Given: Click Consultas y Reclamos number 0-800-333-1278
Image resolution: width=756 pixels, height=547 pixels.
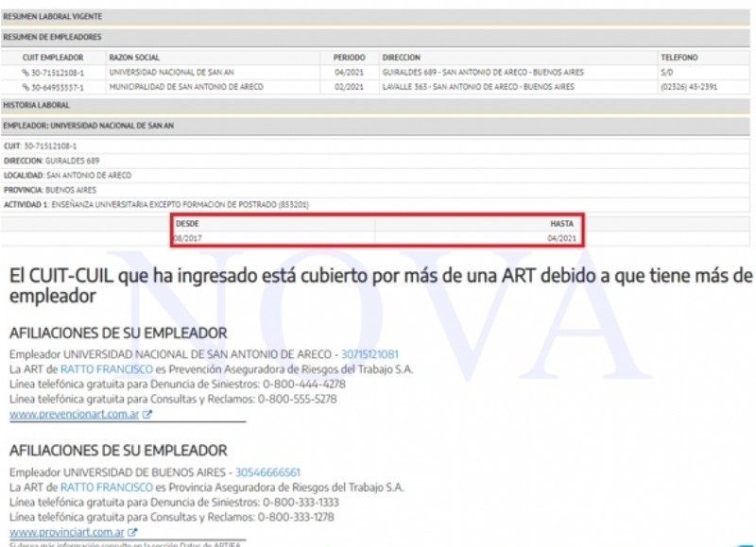Looking at the screenshot, I should pos(296,517).
